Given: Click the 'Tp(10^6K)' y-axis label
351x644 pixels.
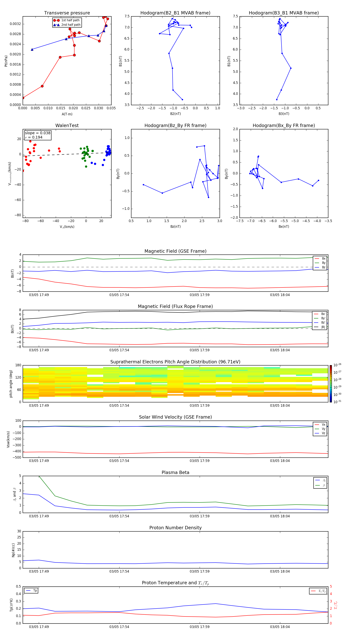Looking at the screenshot, I should click(11, 605).
